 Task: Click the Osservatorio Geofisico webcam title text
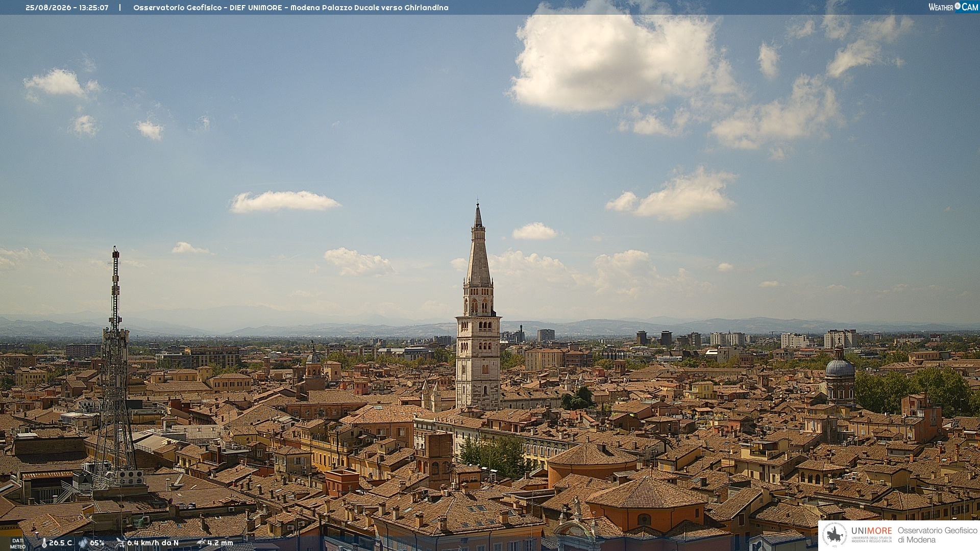(291, 8)
